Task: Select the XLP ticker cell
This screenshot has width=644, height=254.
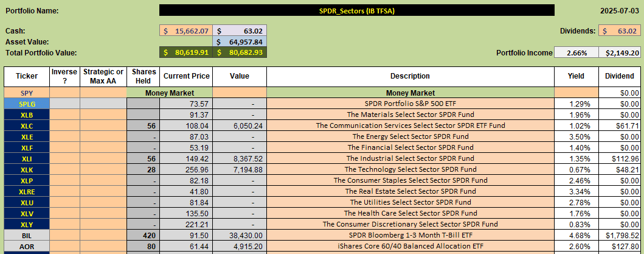Action: [x=27, y=180]
